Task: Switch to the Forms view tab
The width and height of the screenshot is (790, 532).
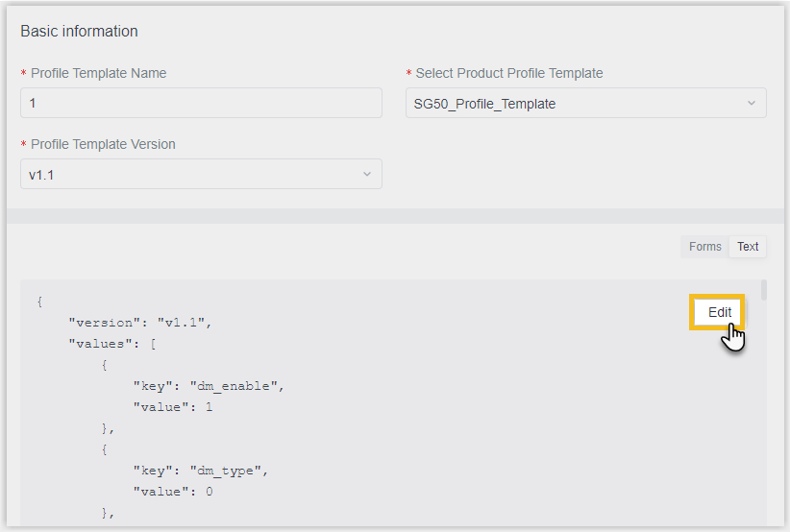Action: tap(704, 247)
